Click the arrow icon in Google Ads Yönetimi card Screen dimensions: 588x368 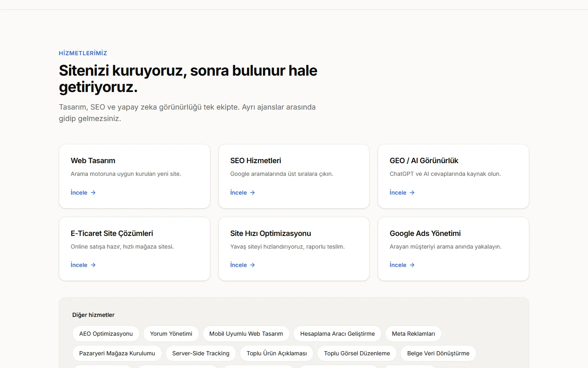pyautogui.click(x=412, y=265)
